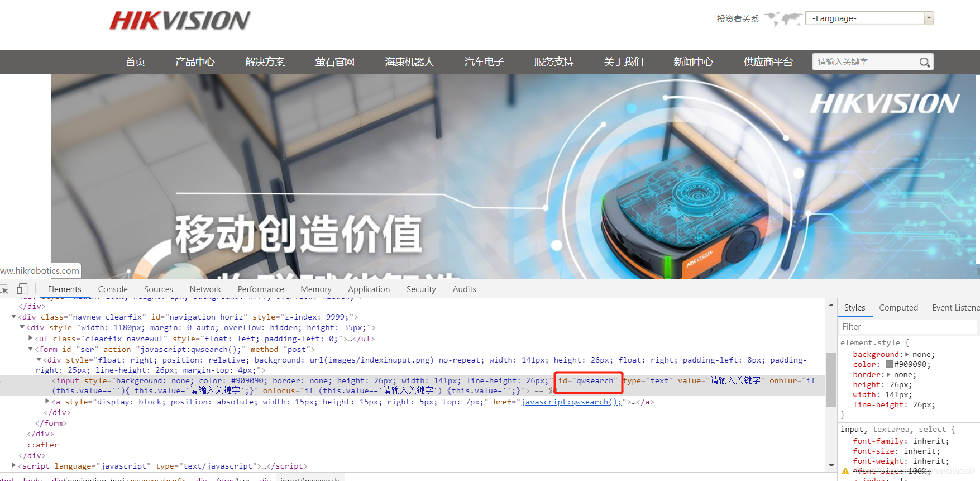The image size is (980, 481).
Task: Click the world map icon beside Language
Action: (x=783, y=18)
